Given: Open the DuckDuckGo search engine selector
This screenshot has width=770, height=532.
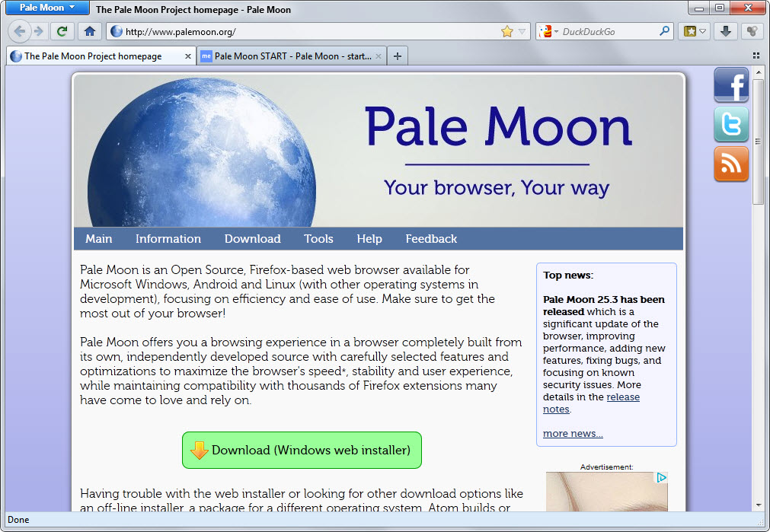Looking at the screenshot, I should pyautogui.click(x=548, y=31).
